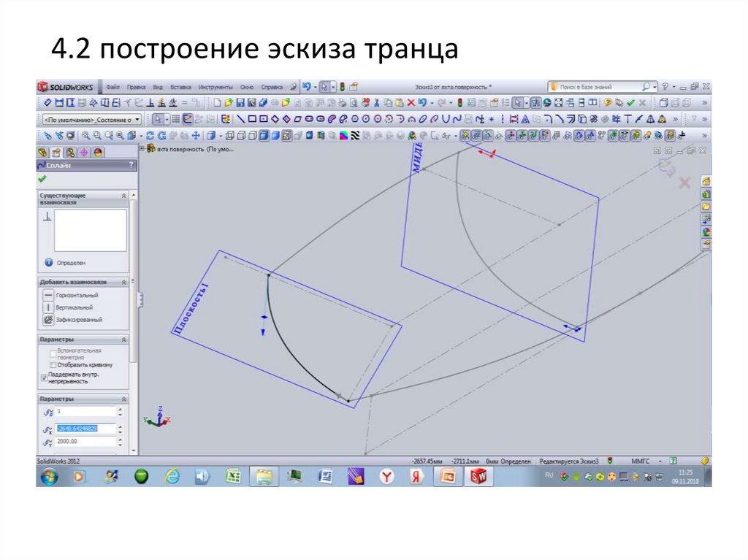Click the status bar help question icon
The width and height of the screenshot is (748, 560).
[673, 461]
